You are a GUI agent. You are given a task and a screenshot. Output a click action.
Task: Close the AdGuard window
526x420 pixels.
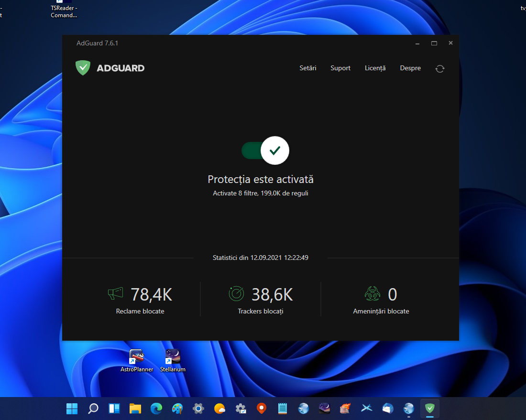coord(450,43)
